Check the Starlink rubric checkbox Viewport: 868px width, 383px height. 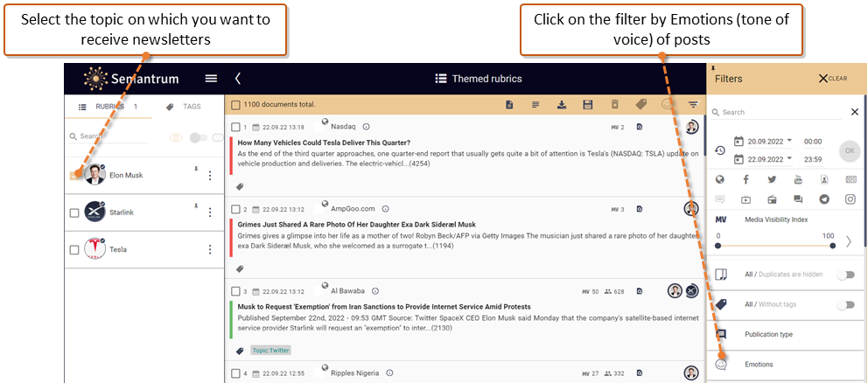[74, 212]
